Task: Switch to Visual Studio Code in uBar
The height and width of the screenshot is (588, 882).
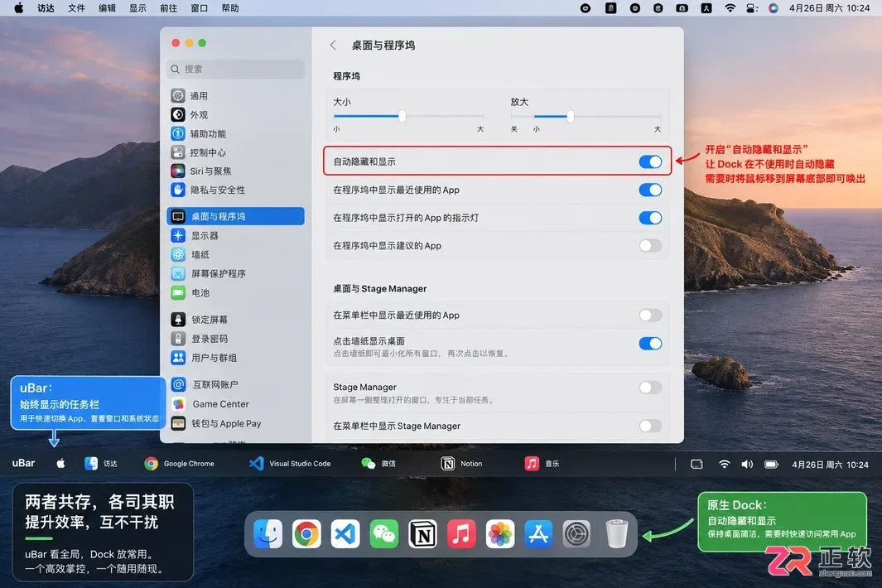Action: (x=290, y=464)
